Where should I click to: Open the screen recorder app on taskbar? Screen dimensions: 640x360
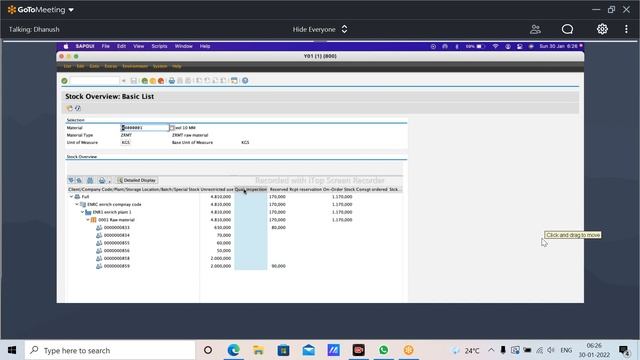[x=358, y=350]
